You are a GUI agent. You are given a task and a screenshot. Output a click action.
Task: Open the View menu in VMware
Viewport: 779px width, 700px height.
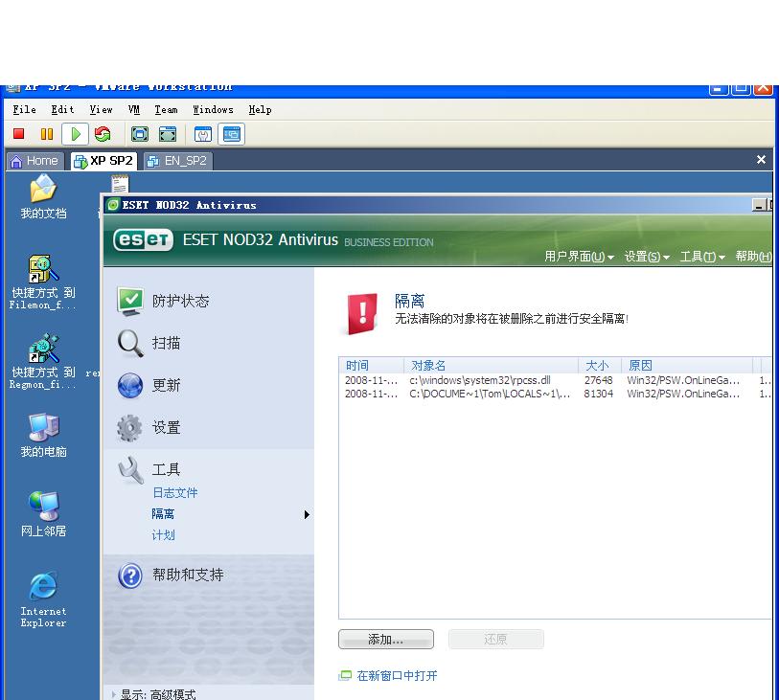pyautogui.click(x=101, y=110)
